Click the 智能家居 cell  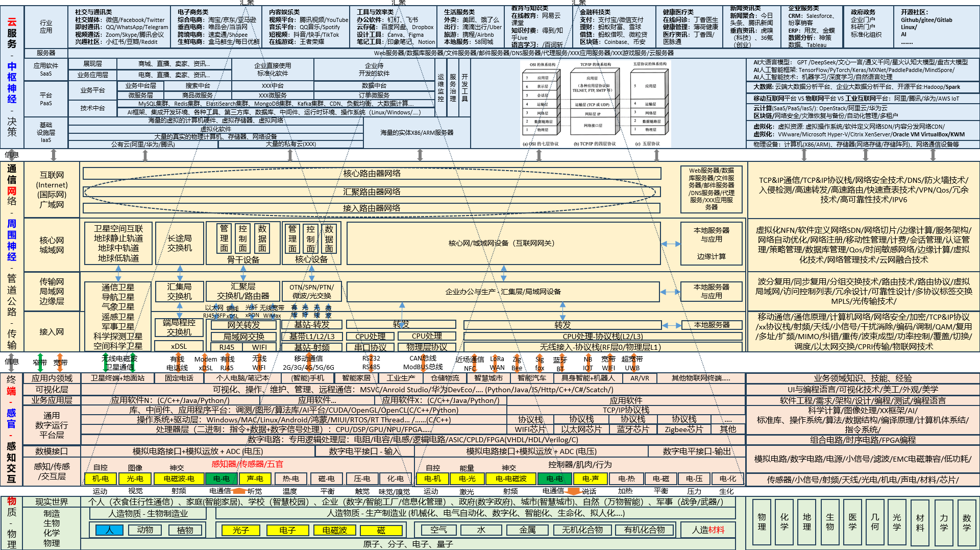(356, 378)
